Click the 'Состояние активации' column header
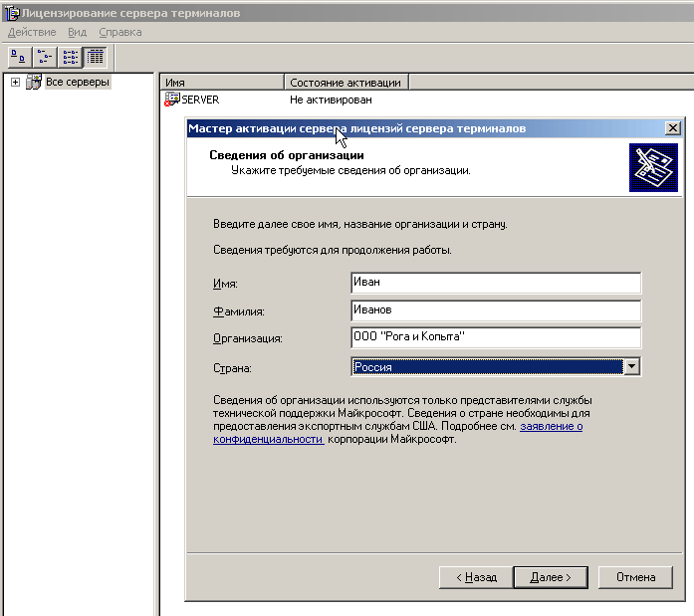The height and width of the screenshot is (616, 694). (x=347, y=83)
